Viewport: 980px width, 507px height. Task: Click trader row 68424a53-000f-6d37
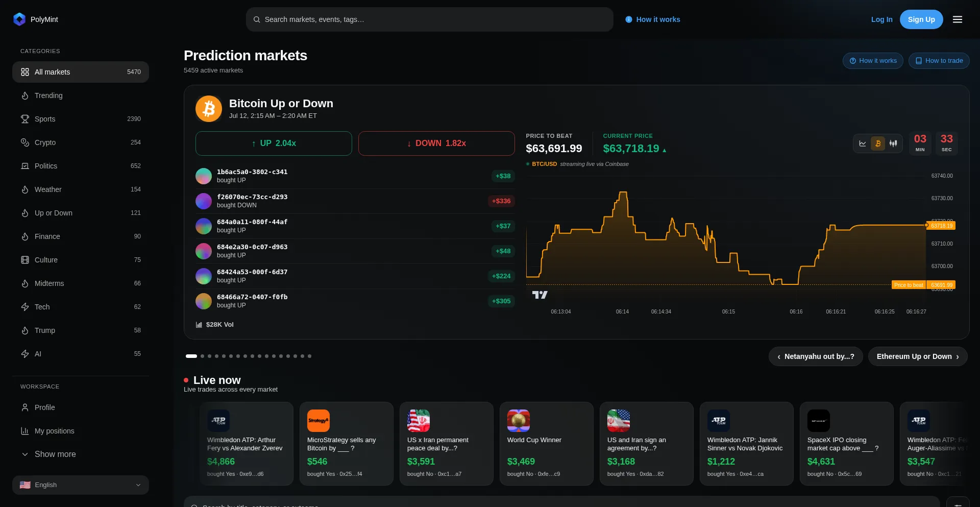pyautogui.click(x=355, y=276)
